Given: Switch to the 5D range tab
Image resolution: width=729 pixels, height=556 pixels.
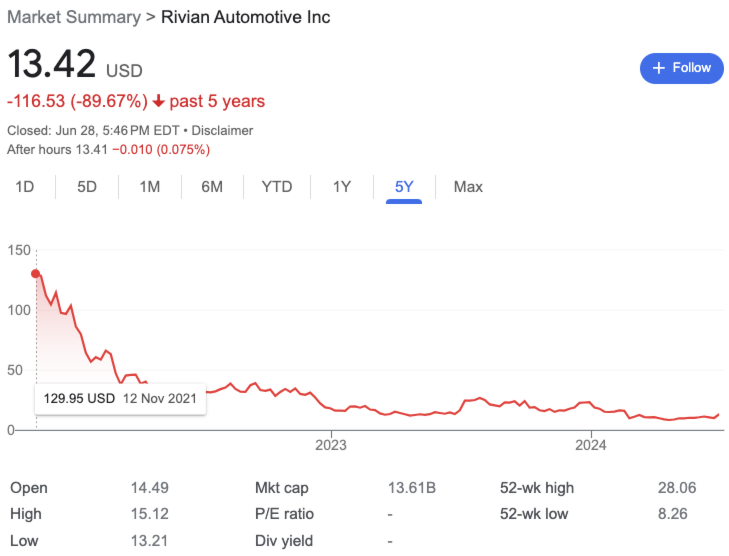Looking at the screenshot, I should pyautogui.click(x=87, y=187).
